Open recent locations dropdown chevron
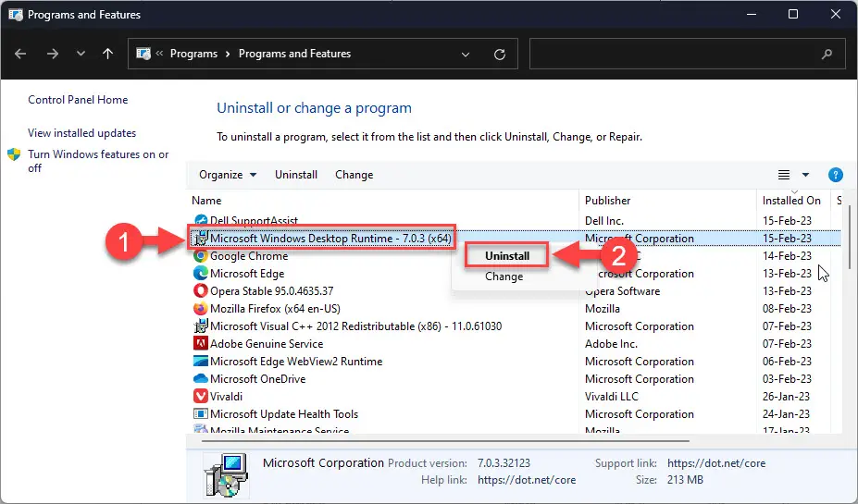858x504 pixels. click(81, 54)
